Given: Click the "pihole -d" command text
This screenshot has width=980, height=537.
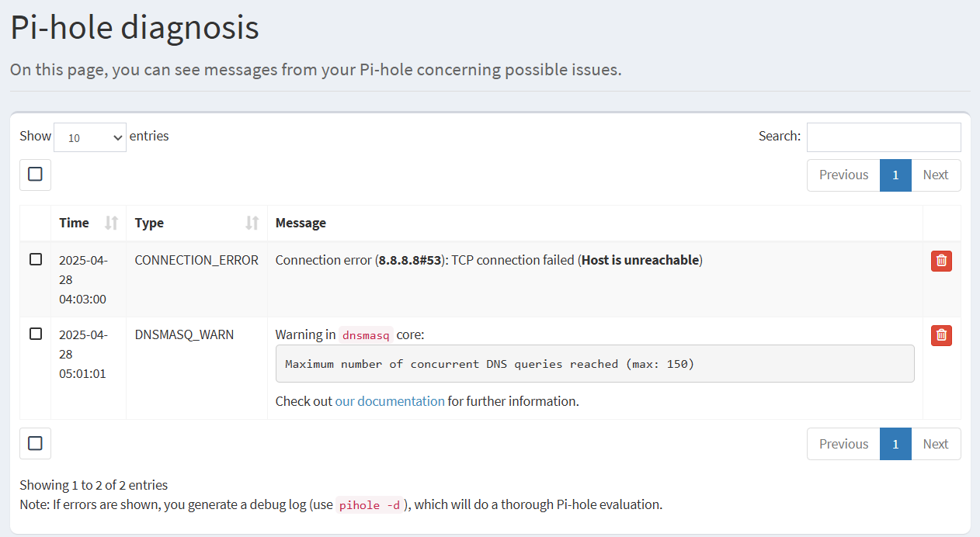Looking at the screenshot, I should (x=370, y=505).
